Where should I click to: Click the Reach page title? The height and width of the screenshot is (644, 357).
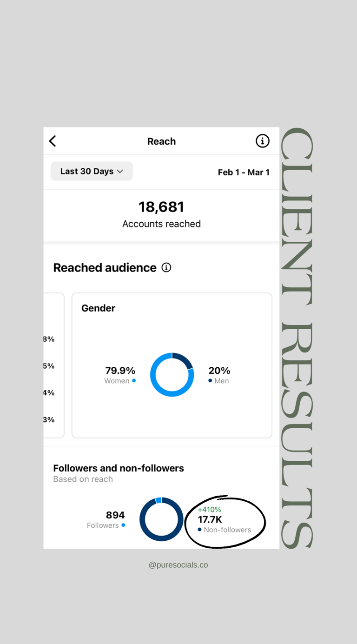[x=161, y=141]
